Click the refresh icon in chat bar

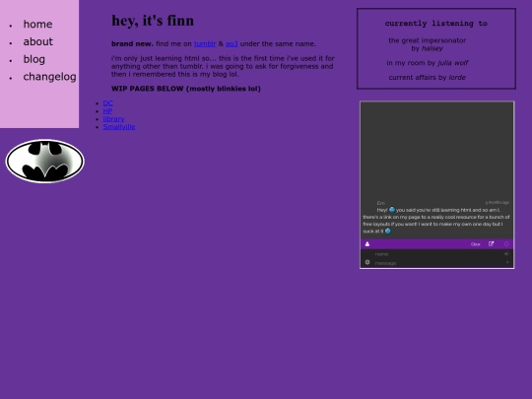point(506,244)
